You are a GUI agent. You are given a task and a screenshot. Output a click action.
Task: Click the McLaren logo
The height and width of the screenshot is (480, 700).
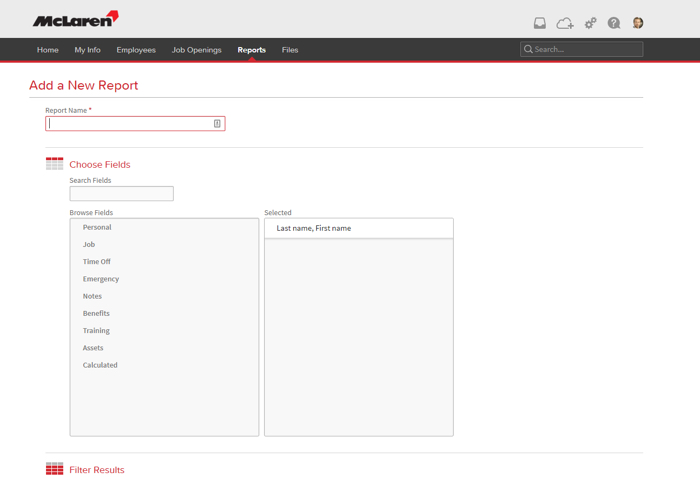pos(76,19)
